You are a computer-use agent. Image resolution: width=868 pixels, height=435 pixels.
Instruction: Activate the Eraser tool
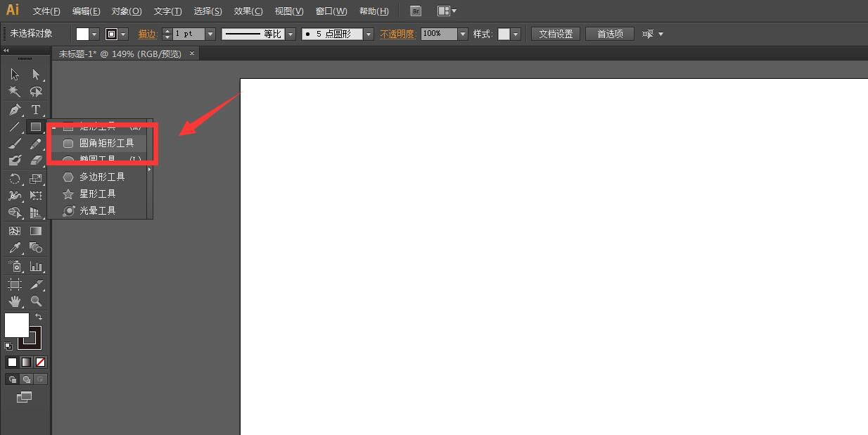coord(35,161)
